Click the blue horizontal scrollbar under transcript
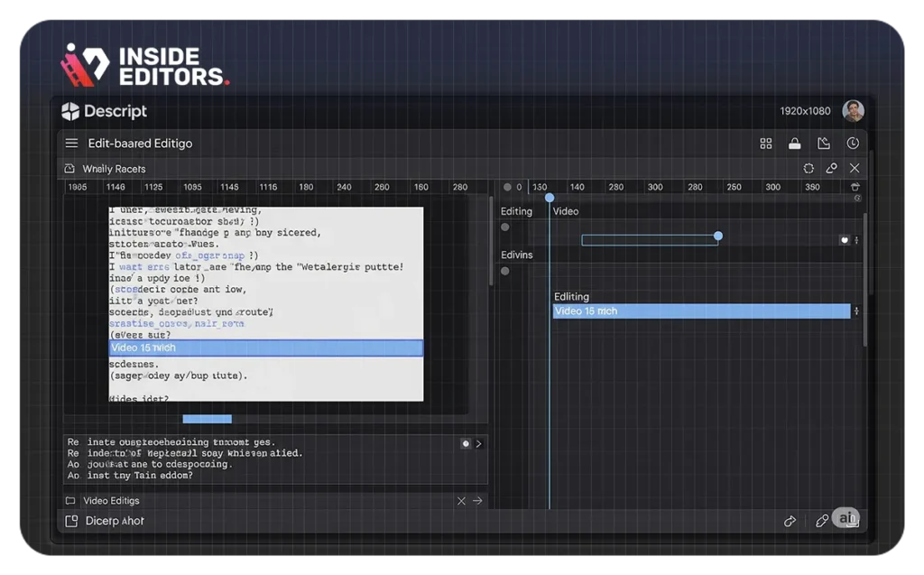 tap(207, 419)
